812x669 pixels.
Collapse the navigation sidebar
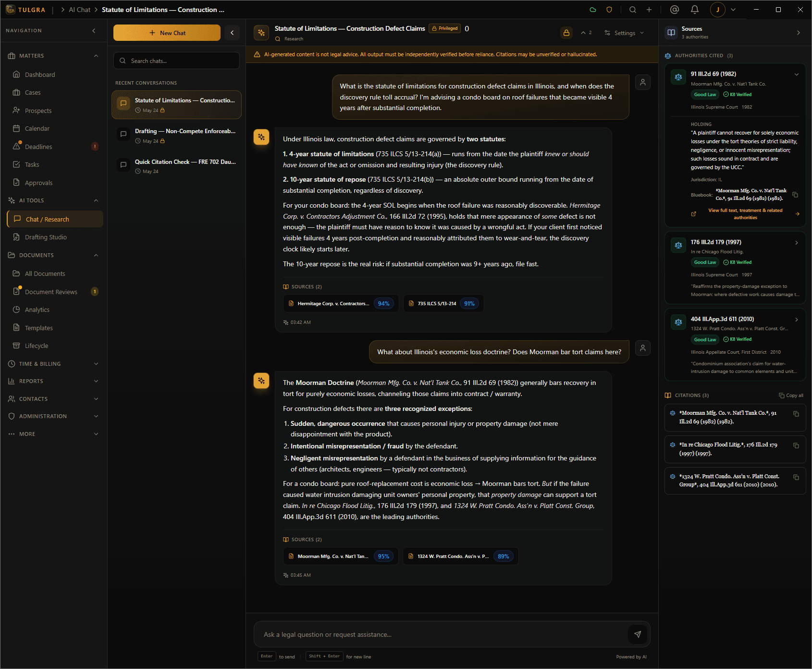coord(94,31)
